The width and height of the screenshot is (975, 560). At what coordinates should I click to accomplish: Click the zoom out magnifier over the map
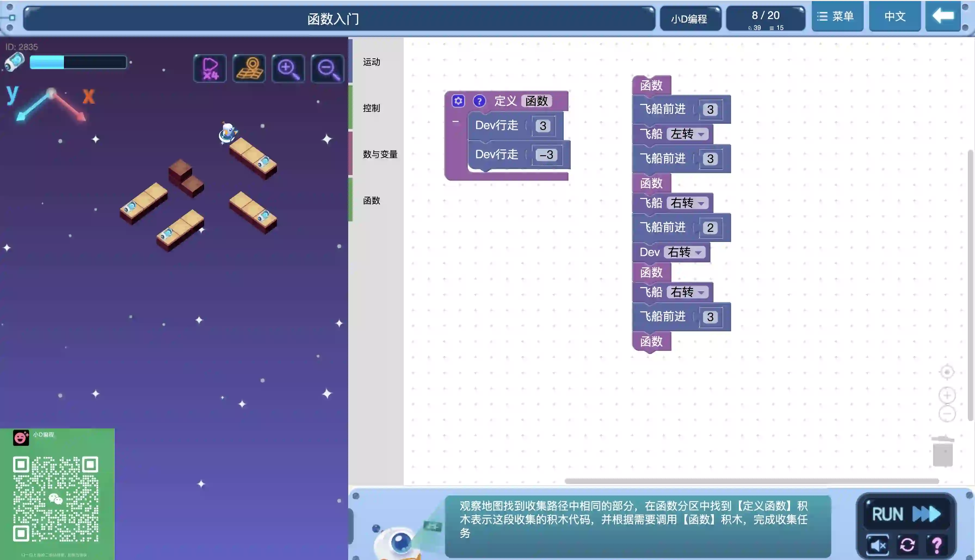pyautogui.click(x=328, y=69)
